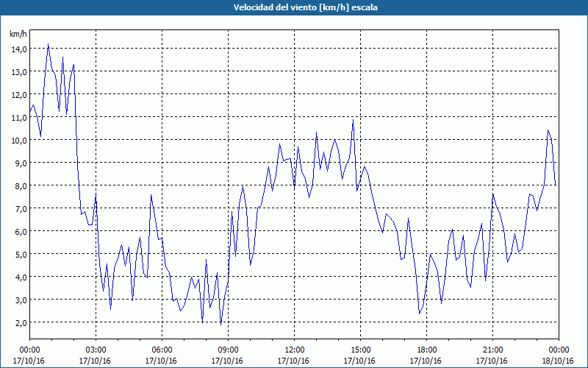This screenshot has height=368, width=588.
Task: Select the 10,0 y-axis value
Action: [19, 140]
